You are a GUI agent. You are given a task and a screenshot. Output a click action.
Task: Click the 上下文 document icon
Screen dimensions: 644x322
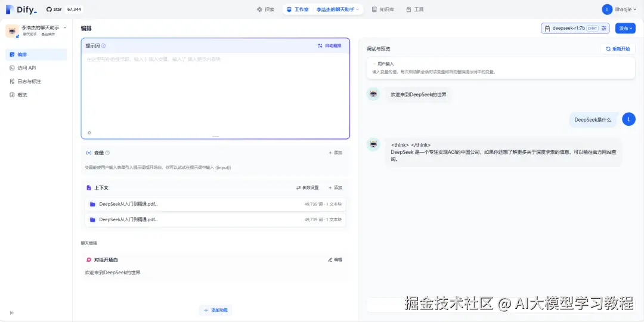pyautogui.click(x=89, y=188)
